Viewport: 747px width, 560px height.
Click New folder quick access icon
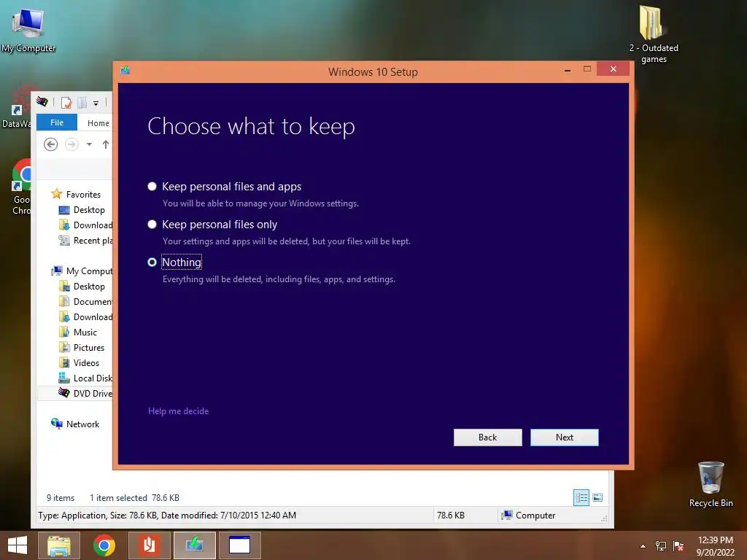pyautogui.click(x=82, y=102)
